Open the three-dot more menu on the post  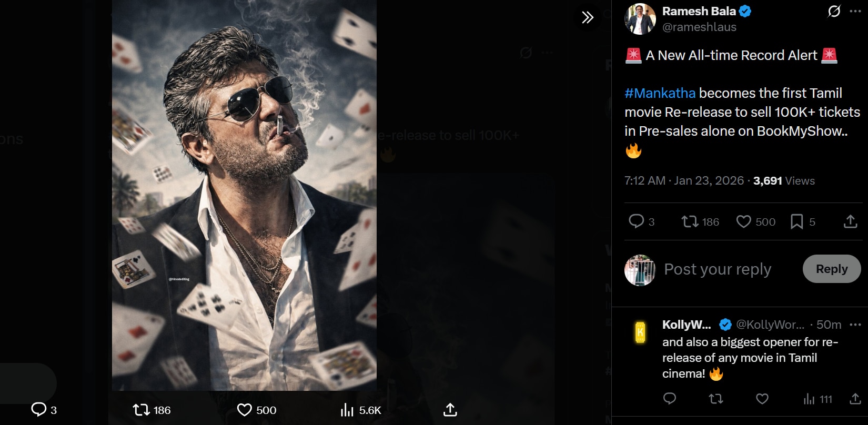(x=855, y=11)
